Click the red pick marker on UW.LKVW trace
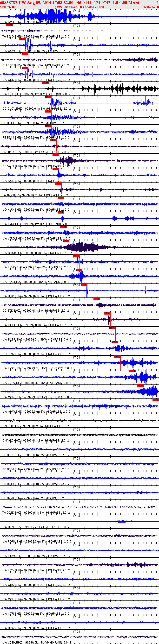Screen dimensions: 159x644 (x=76, y=256)
